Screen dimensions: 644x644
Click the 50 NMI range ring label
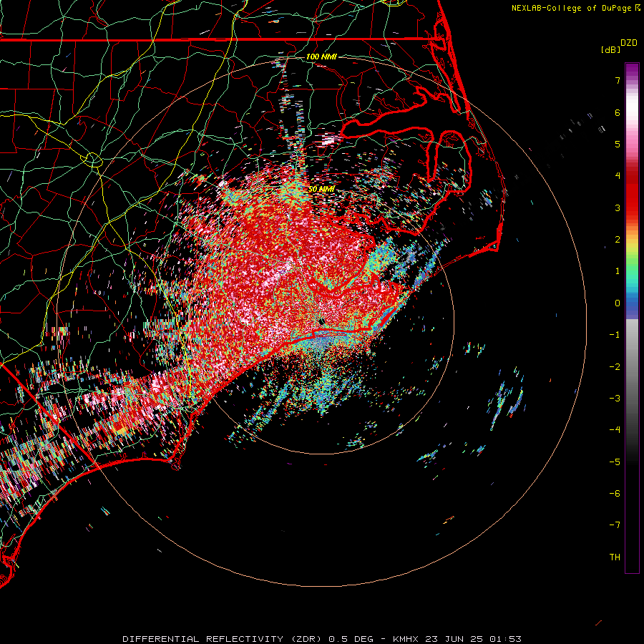click(321, 189)
